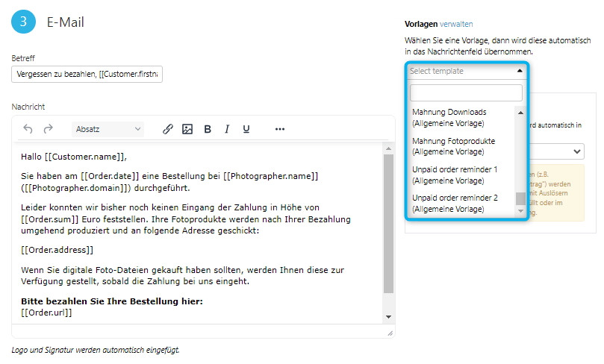Image resolution: width=604 pixels, height=364 pixels.
Task: Click the Betreff subject field
Action: (87, 75)
